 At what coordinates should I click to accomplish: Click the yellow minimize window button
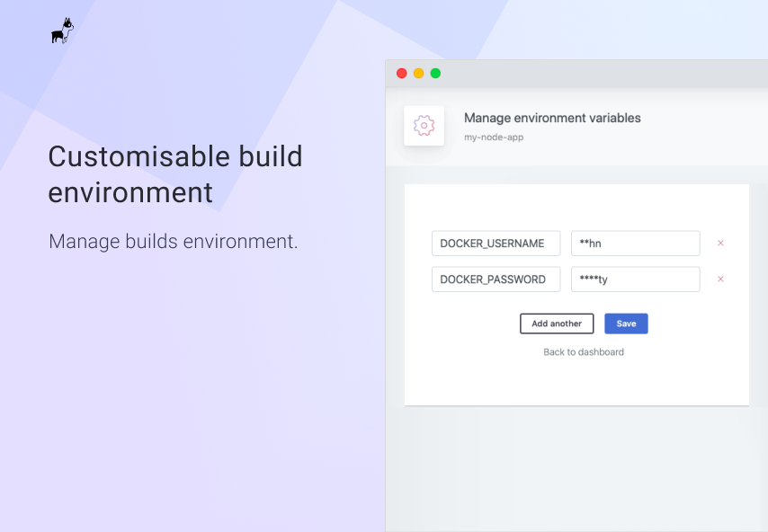coord(419,74)
